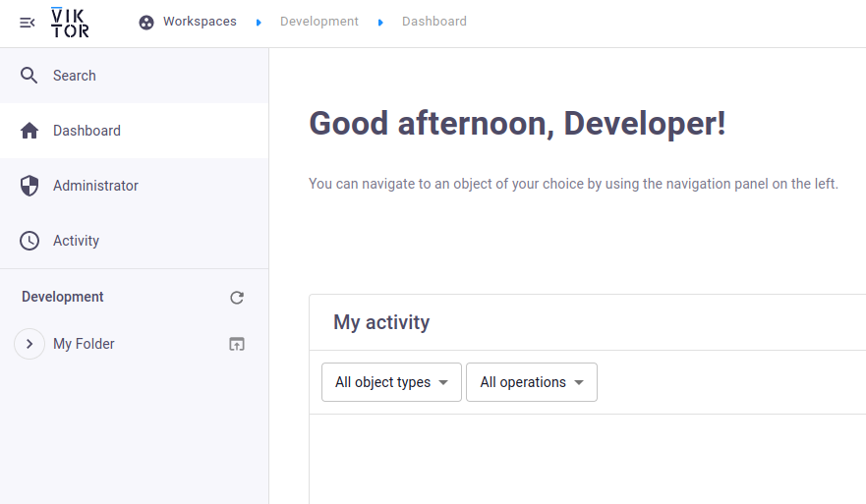The height and width of the screenshot is (504, 866).
Task: Select the My Folder tree entry
Action: tap(84, 344)
